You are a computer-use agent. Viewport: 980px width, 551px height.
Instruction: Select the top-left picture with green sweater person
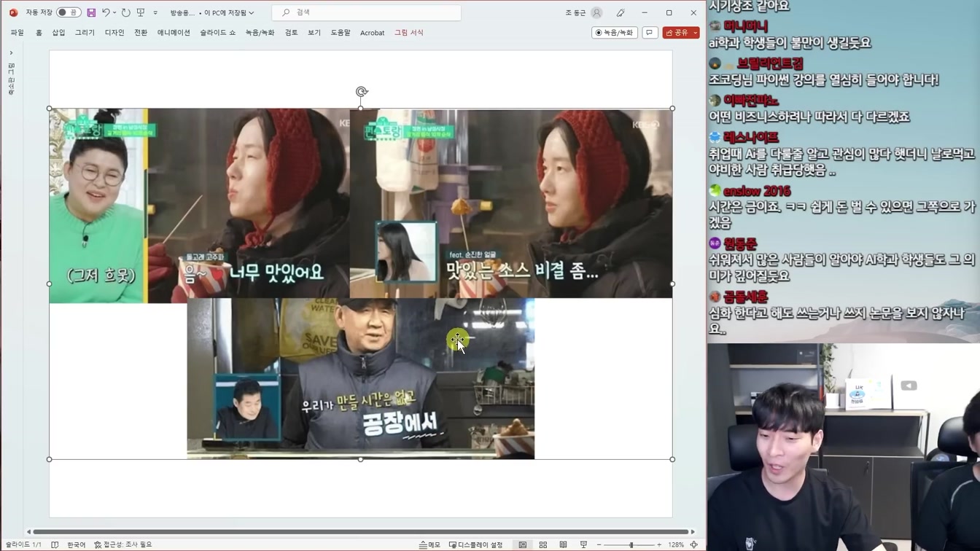(x=199, y=206)
